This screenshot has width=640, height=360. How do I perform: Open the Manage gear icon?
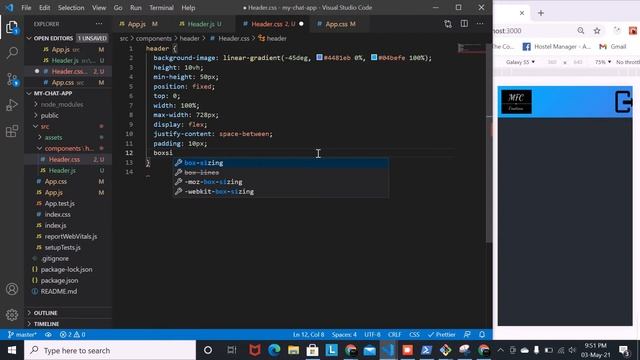click(12, 315)
